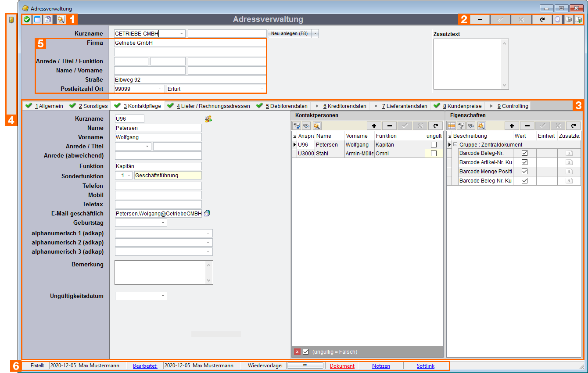
Task: Click the contact person icon next to Kurzname U96
Action: click(208, 118)
